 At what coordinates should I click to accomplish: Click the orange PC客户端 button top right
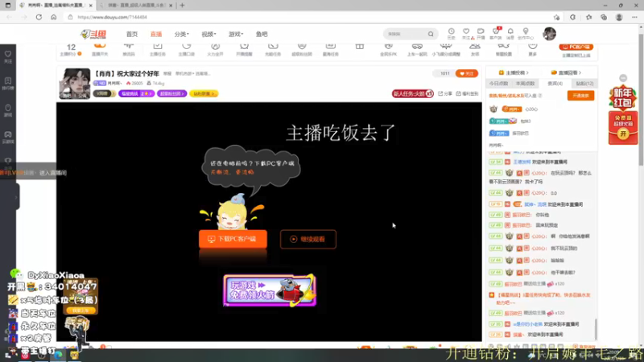click(x=576, y=47)
